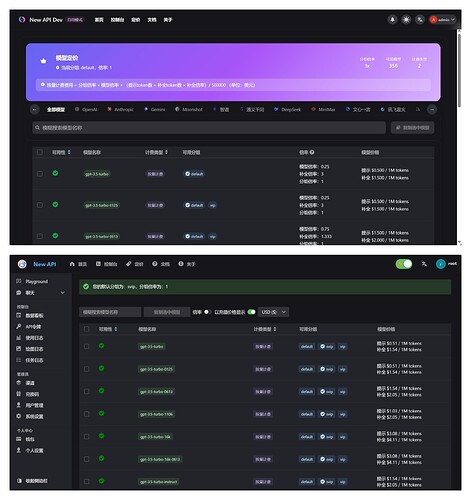Image resolution: width=471 pixels, height=500 pixels.
Task: Click the upper model name search field
Action: (x=209, y=128)
